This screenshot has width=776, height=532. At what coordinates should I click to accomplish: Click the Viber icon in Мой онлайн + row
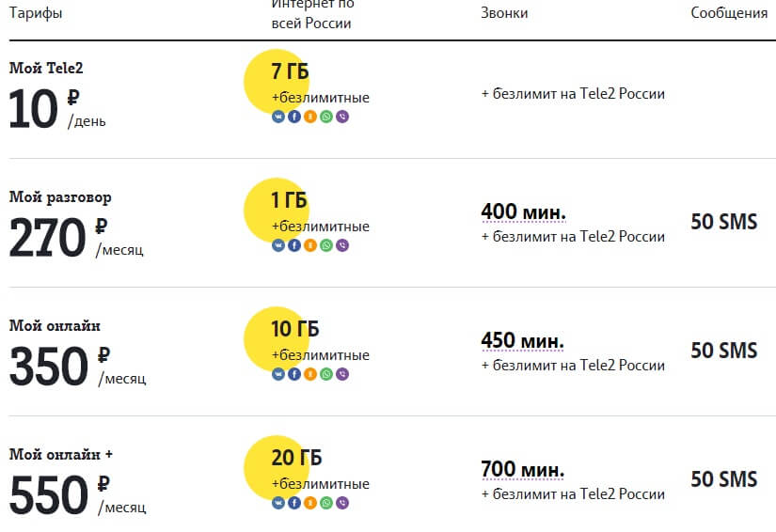click(x=342, y=503)
